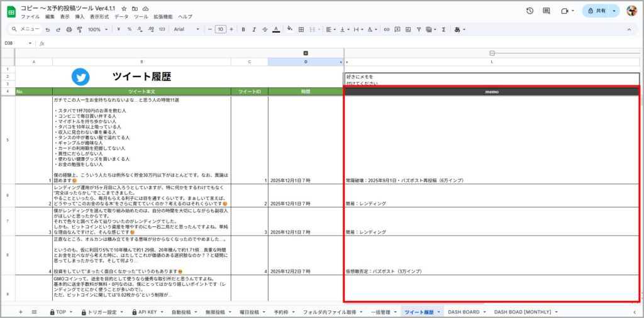This screenshot has height=318, width=644.
Task: Click the add new sheet plus button
Action: pyautogui.click(x=21, y=312)
